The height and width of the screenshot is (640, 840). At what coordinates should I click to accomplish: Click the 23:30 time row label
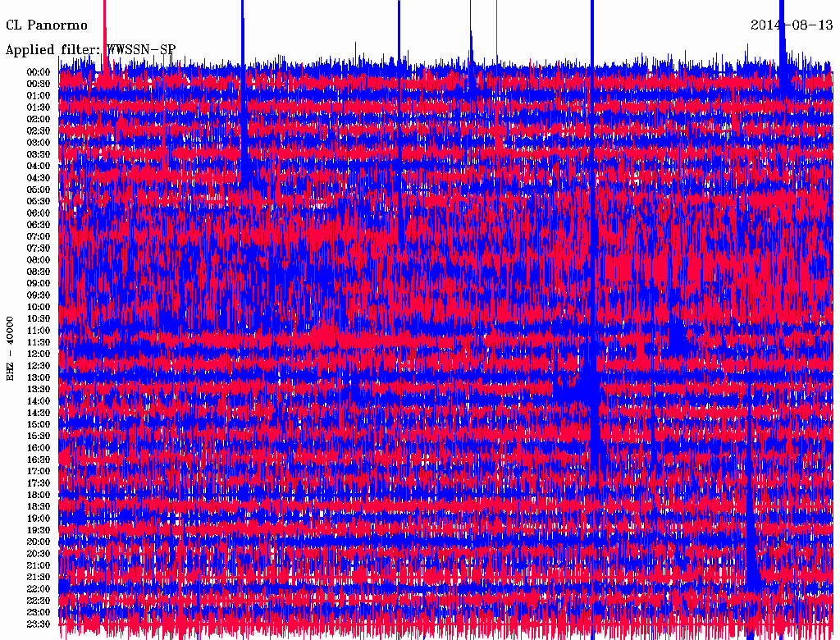pyautogui.click(x=39, y=624)
